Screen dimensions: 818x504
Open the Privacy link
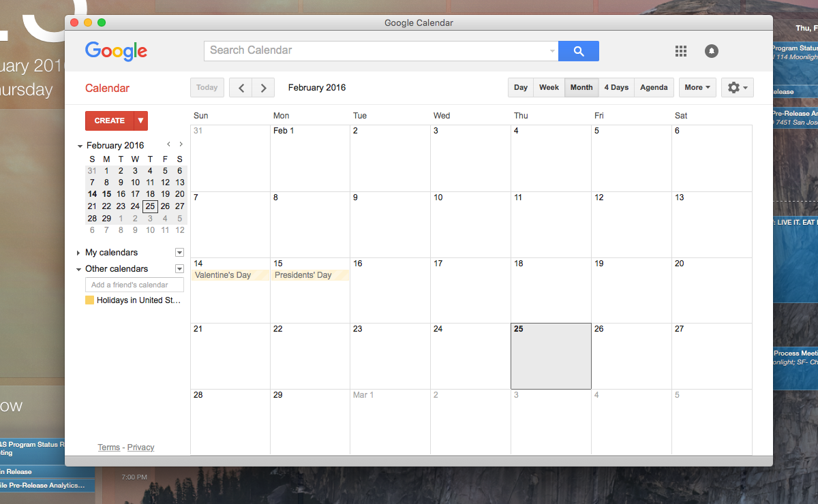coord(140,447)
